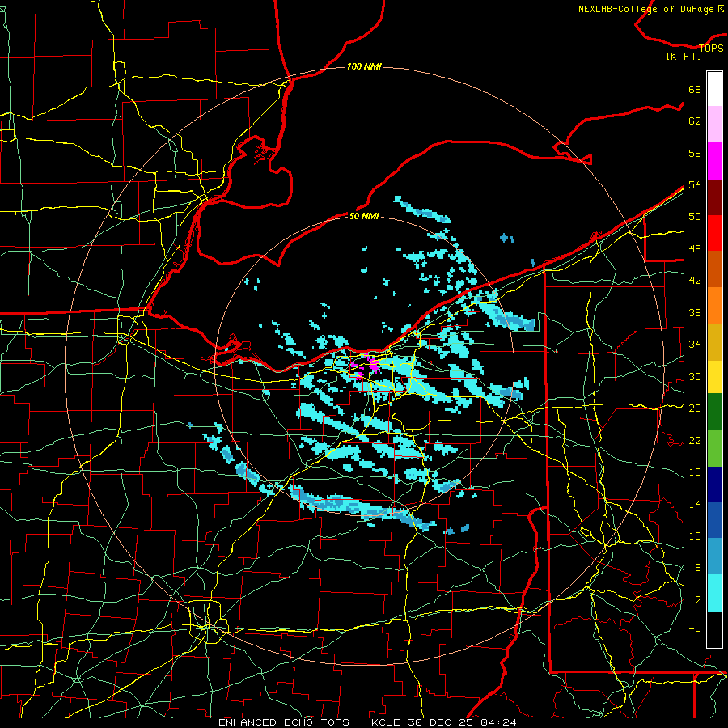Click the '42' legend value
The image size is (728, 728).
695,280
